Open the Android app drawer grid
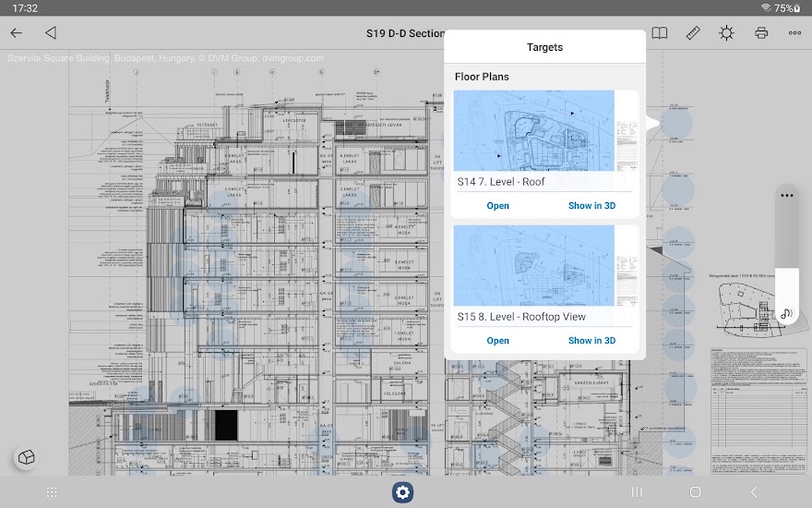Image resolution: width=812 pixels, height=508 pixels. [52, 492]
